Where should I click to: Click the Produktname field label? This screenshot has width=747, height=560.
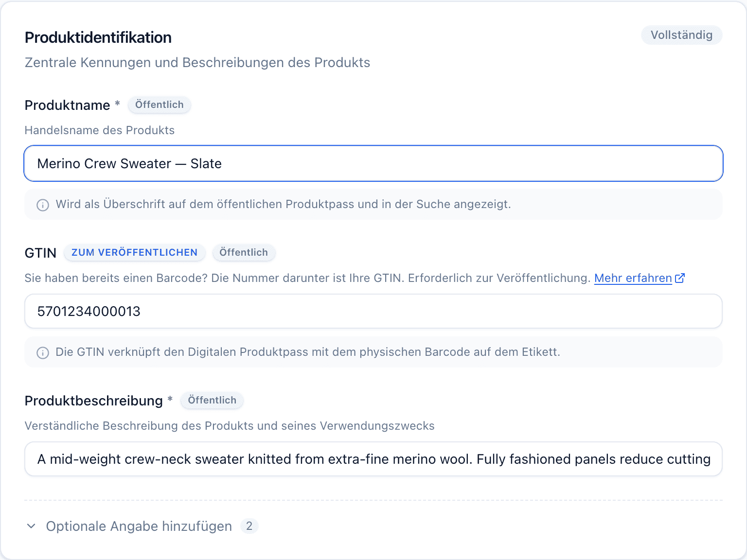[x=68, y=105]
